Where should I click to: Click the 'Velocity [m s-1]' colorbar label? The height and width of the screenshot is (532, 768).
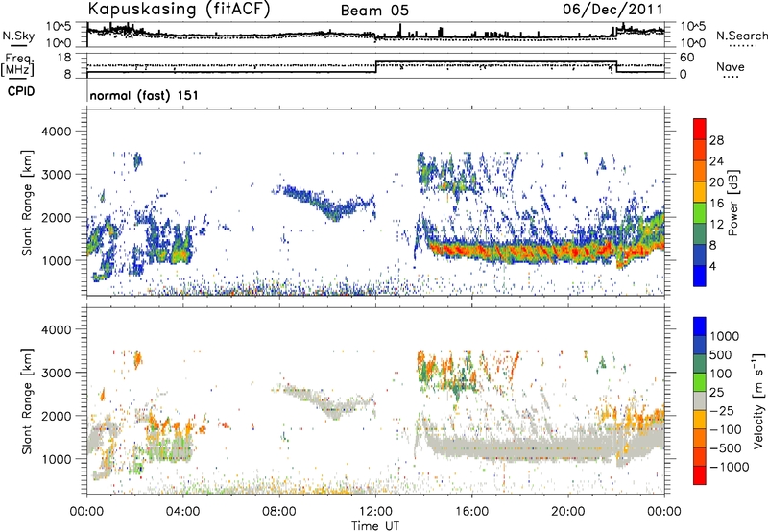point(757,400)
